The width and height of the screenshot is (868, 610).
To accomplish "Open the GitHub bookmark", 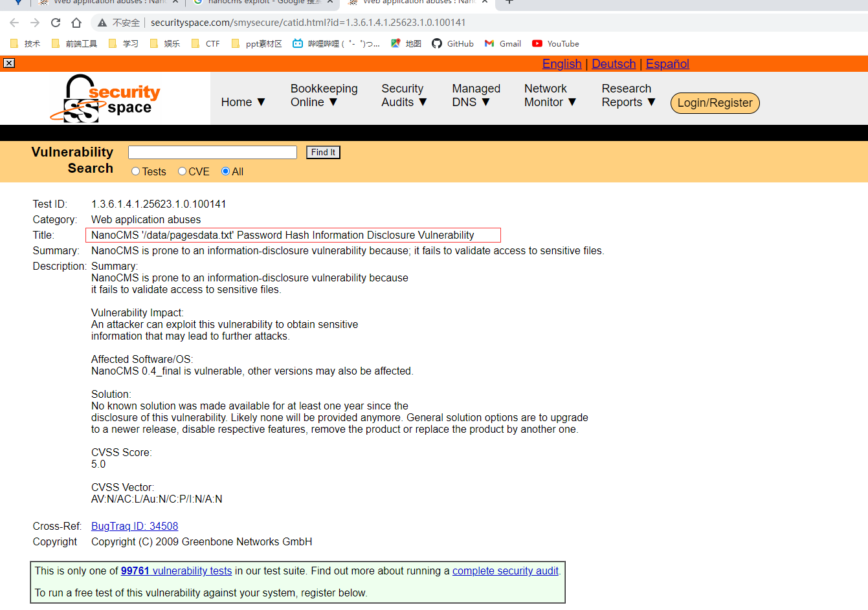I will tap(453, 44).
